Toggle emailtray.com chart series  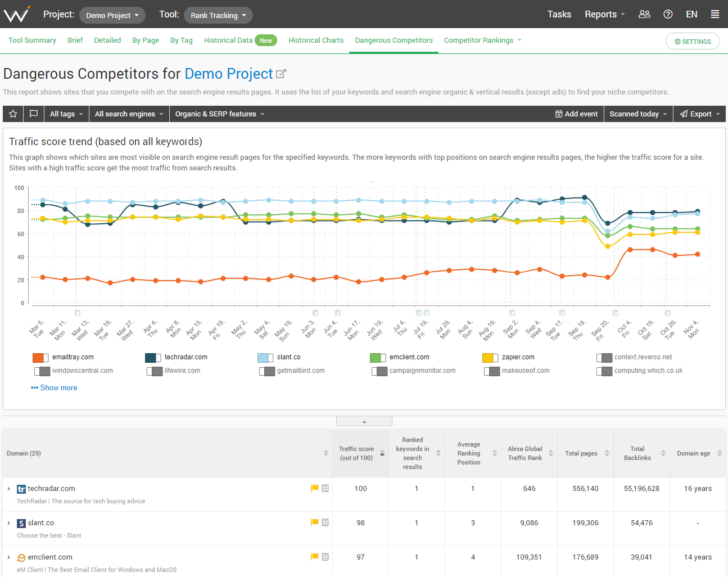(40, 358)
